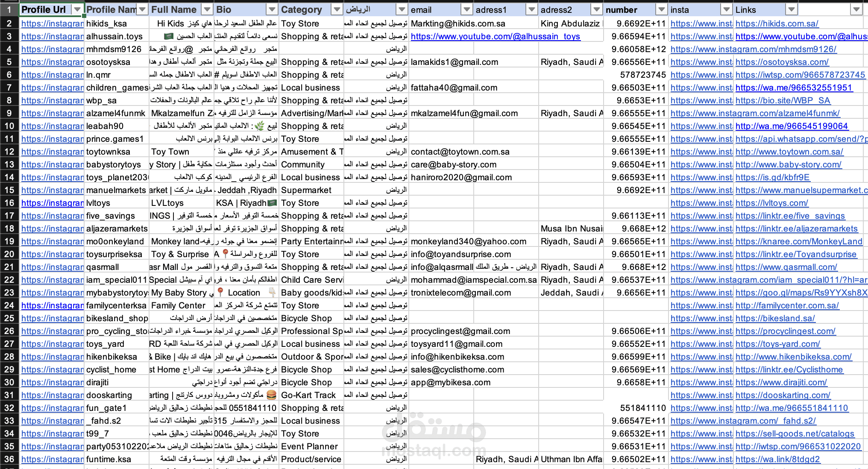Open the toytown.com.sa link
The image size is (868, 469).
tap(789, 152)
